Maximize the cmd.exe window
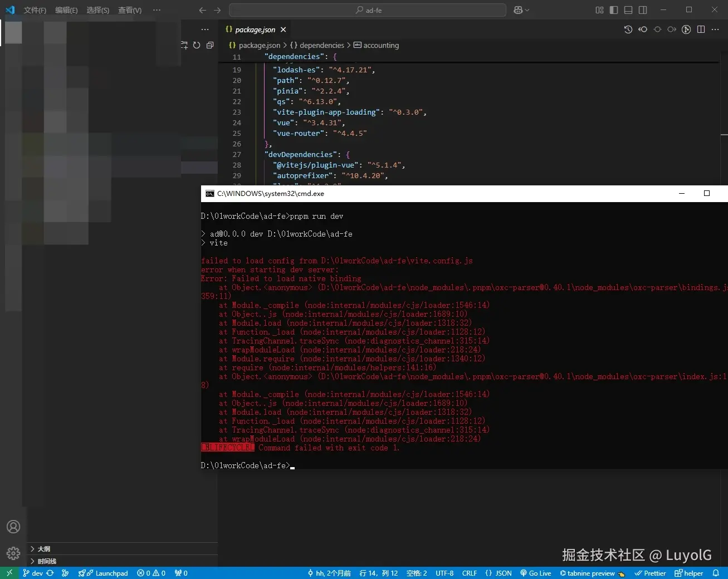Screen dimensions: 728x579 707,193
